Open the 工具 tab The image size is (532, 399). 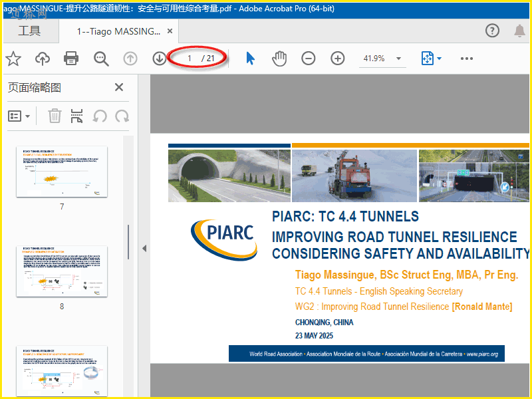point(29,31)
